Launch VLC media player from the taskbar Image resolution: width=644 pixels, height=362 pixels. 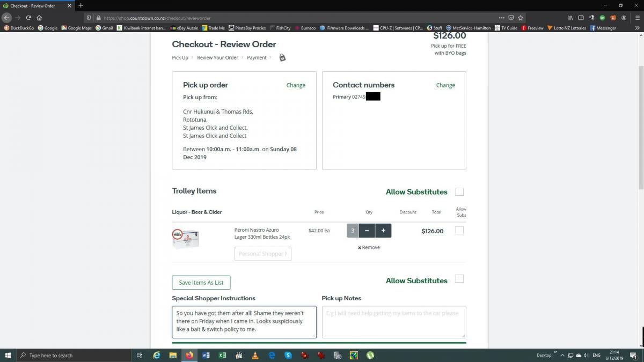click(x=255, y=355)
